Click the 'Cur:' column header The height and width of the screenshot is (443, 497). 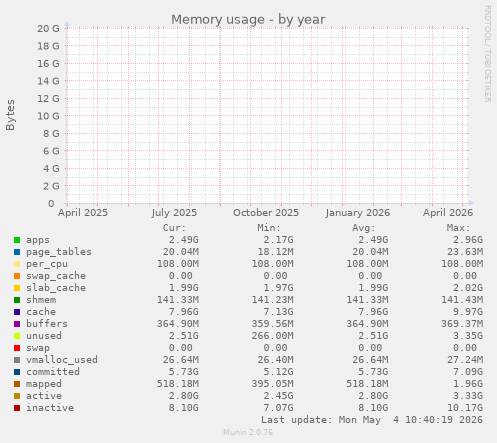point(174,228)
